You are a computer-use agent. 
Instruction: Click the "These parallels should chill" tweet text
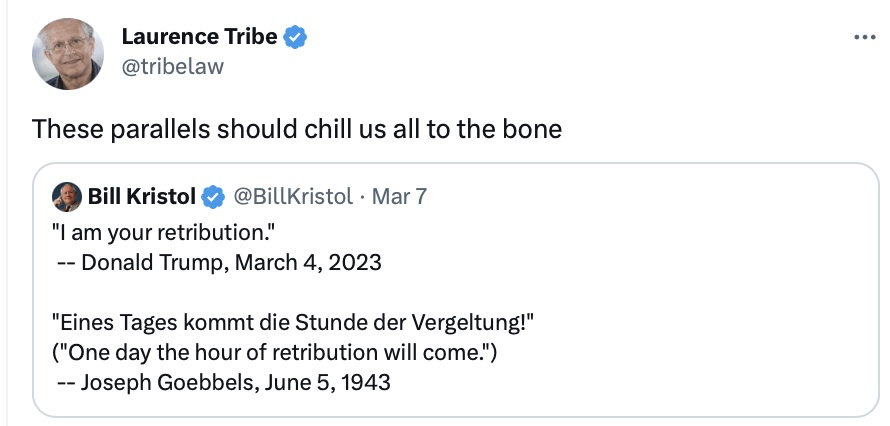(x=296, y=129)
